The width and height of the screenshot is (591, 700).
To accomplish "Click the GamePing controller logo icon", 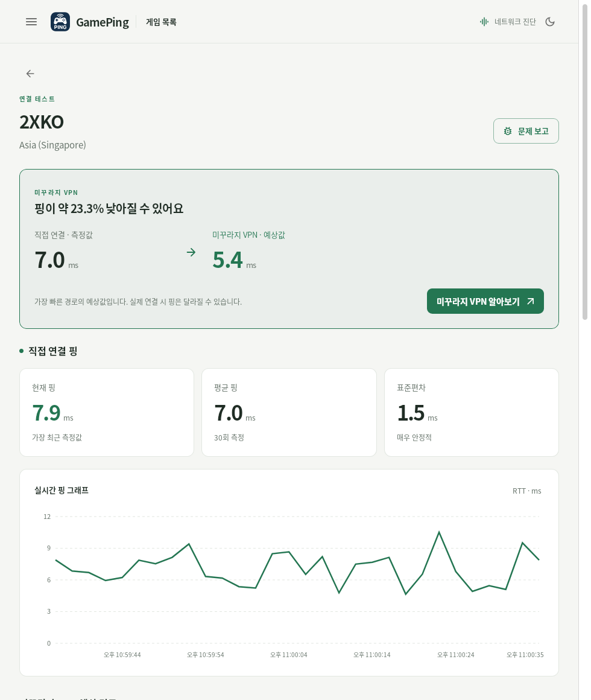I will [60, 22].
